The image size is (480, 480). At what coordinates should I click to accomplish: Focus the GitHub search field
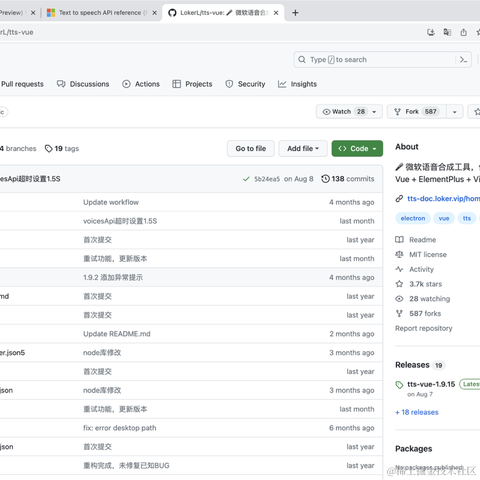pyautogui.click(x=382, y=60)
